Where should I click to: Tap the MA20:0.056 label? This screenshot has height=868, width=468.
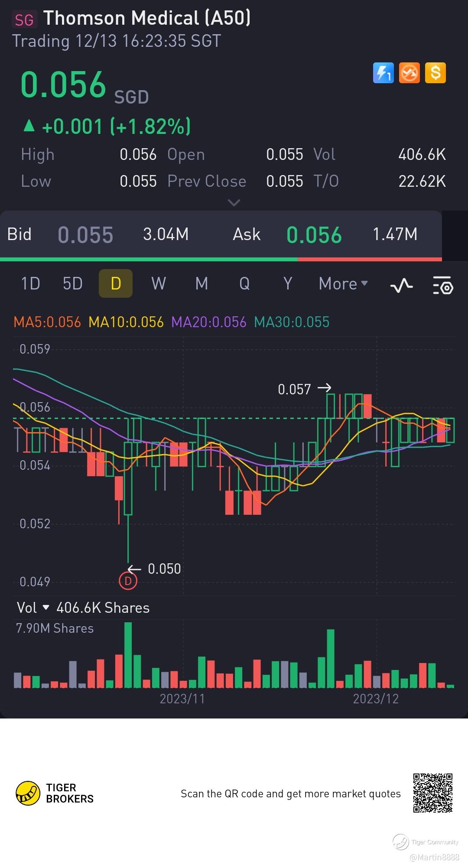[x=209, y=322]
